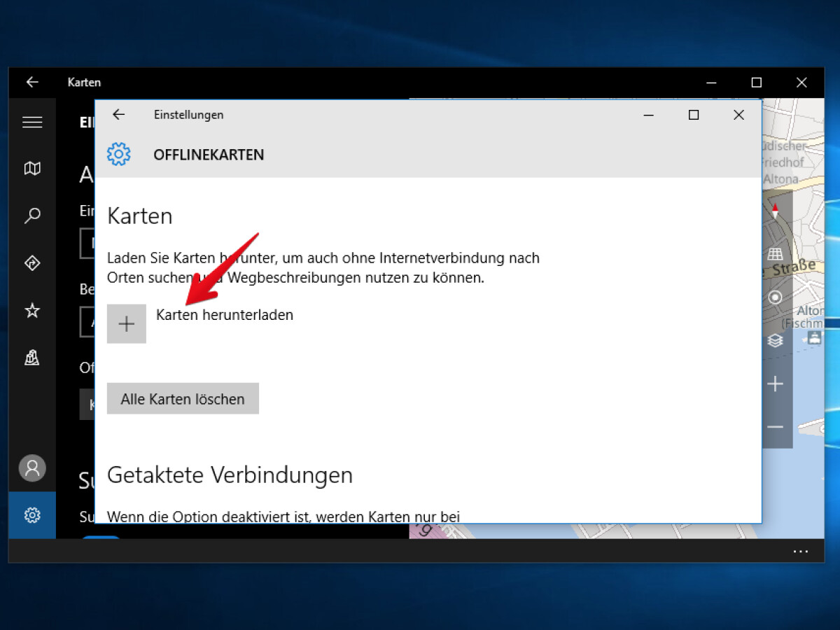The image size is (840, 630).
Task: Open map layers via the stacked-layers icon
Action: pos(776,341)
